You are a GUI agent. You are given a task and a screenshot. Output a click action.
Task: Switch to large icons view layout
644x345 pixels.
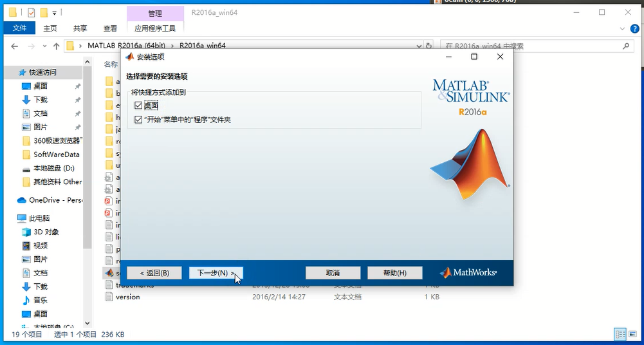632,334
